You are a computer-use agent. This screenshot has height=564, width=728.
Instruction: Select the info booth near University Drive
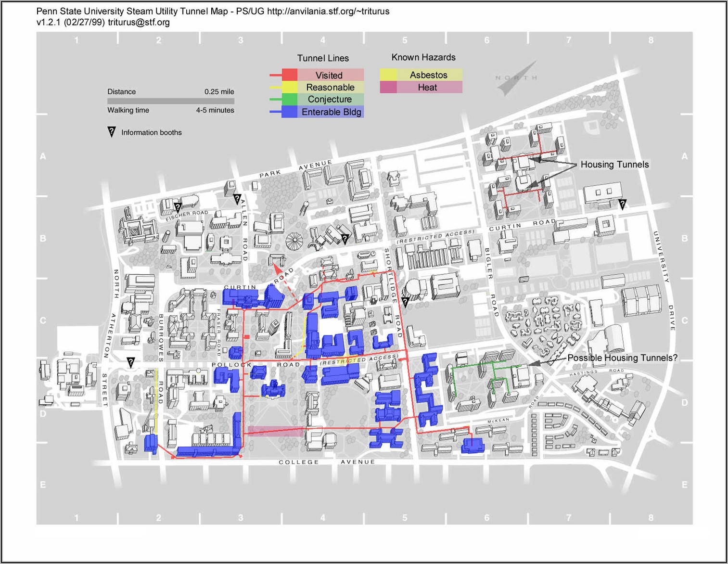pos(622,205)
